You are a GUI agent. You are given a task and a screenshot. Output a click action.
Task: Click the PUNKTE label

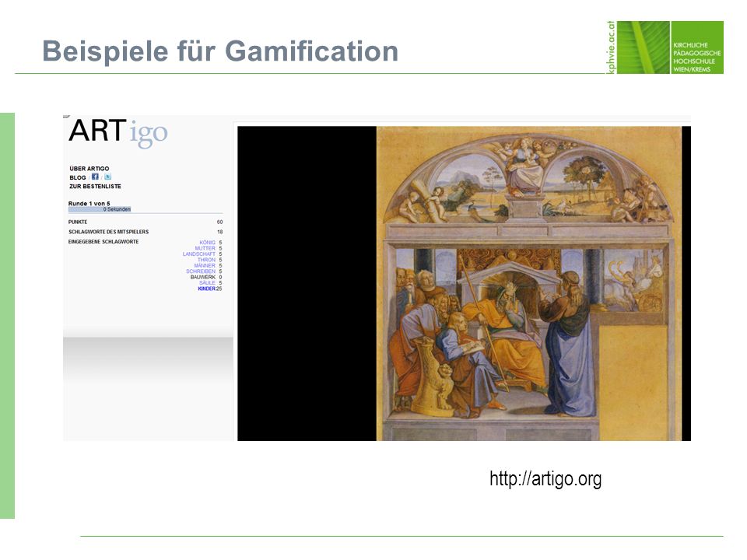[78, 222]
